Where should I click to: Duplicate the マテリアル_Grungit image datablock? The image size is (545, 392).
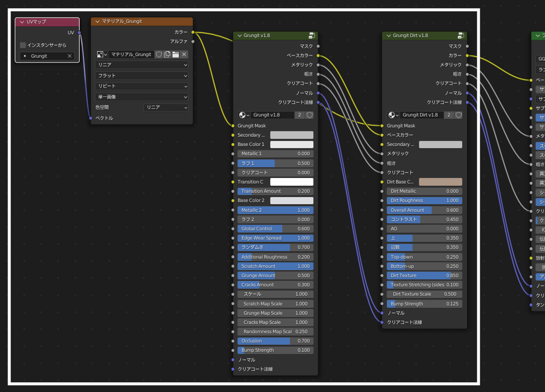coord(167,54)
